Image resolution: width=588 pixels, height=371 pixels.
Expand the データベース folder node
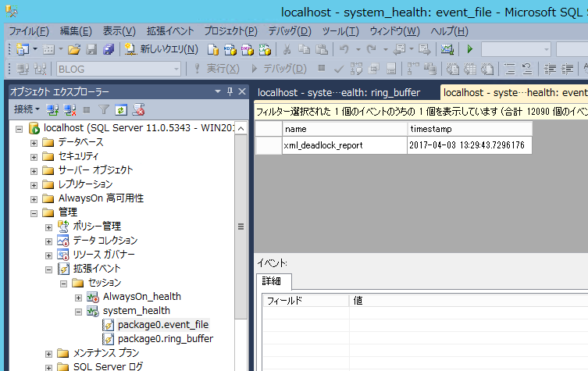pyautogui.click(x=34, y=143)
